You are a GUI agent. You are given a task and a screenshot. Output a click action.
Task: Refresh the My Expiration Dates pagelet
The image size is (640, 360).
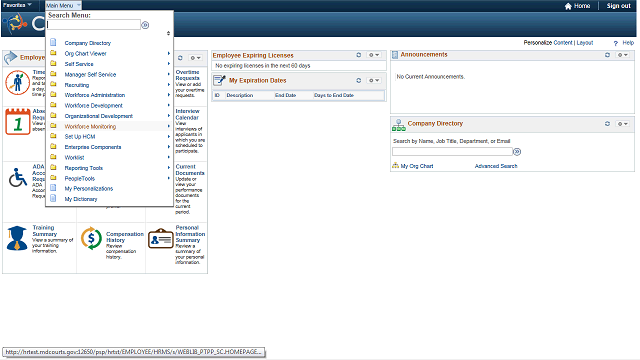point(359,80)
